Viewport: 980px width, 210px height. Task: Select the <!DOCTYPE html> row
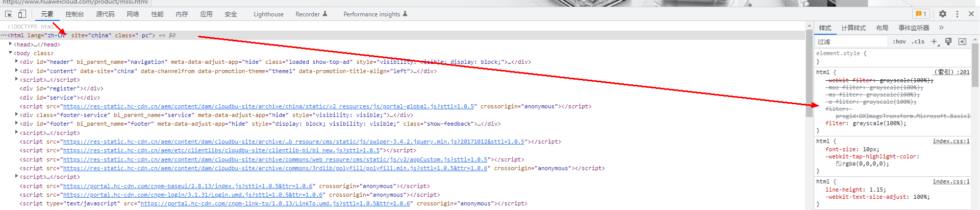point(403,27)
